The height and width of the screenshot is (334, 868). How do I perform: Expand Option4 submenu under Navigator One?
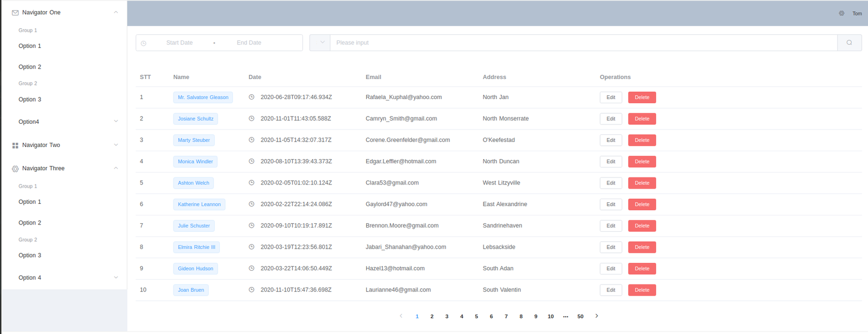(x=116, y=122)
